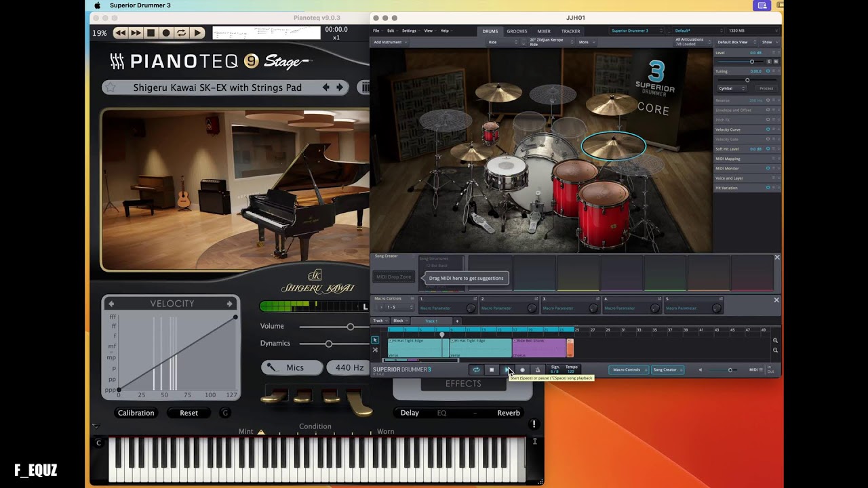Open the All Articulations dropdown

pos(692,42)
